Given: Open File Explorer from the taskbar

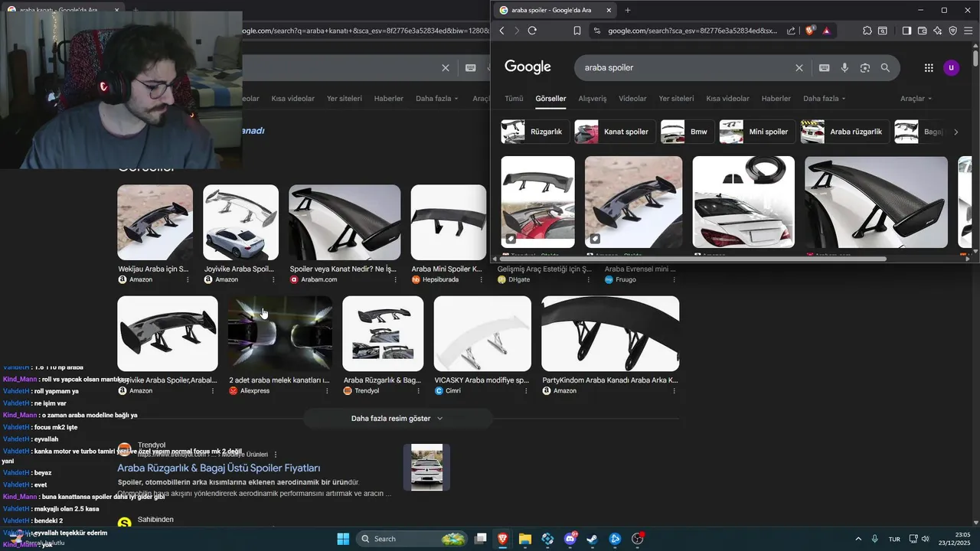Looking at the screenshot, I should [525, 539].
